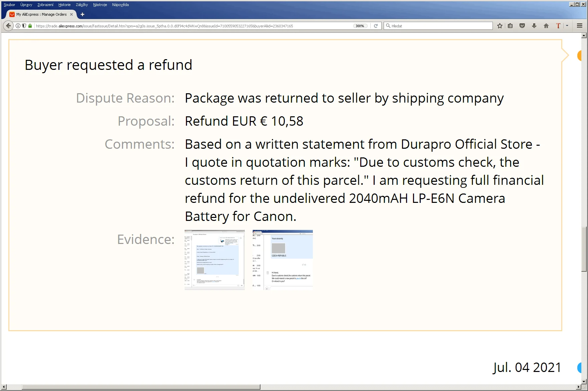Open the Soubor menu
The width and height of the screenshot is (588, 391).
coord(9,5)
